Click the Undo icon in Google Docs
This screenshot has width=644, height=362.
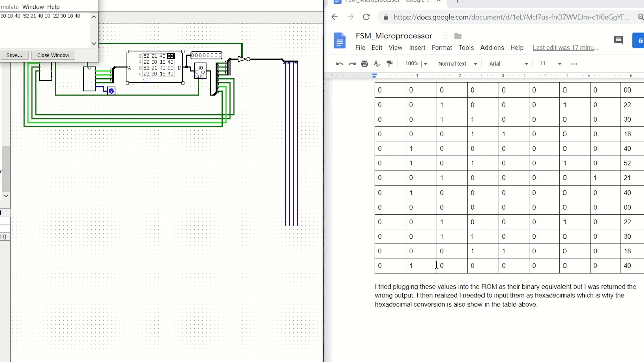[x=340, y=64]
